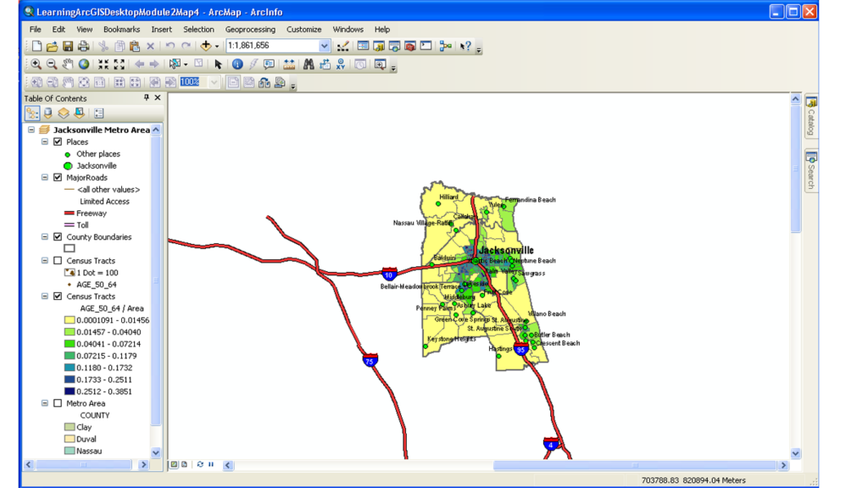Image resolution: width=868 pixels, height=488 pixels.
Task: Click the 0.0001091 - 0.01456 yellow swatch
Action: point(70,320)
